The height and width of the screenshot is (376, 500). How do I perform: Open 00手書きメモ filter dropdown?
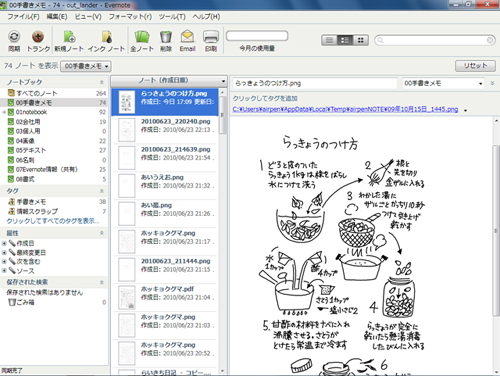[x=86, y=66]
